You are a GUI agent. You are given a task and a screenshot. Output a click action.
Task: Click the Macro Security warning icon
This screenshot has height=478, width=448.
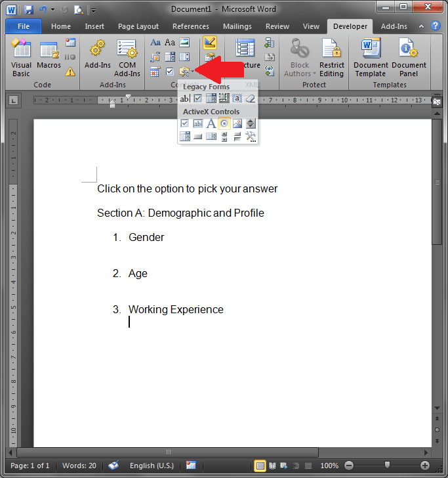pyautogui.click(x=70, y=72)
